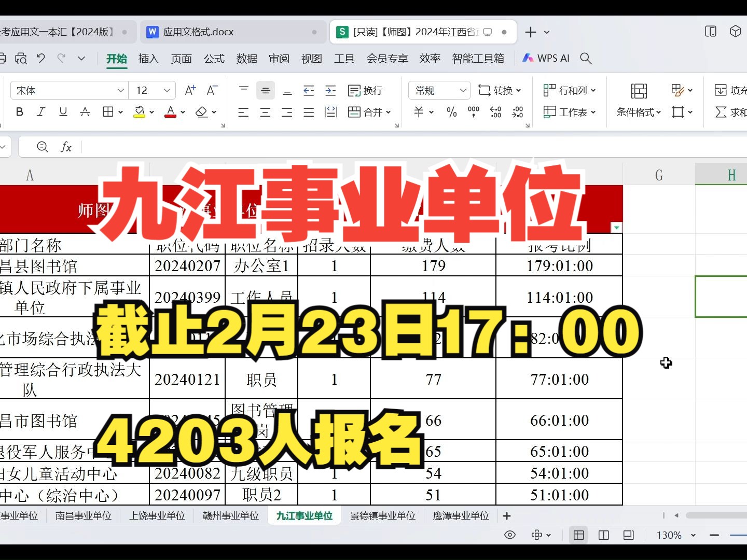The image size is (747, 560).
Task: Add a new worksheet
Action: (x=507, y=516)
